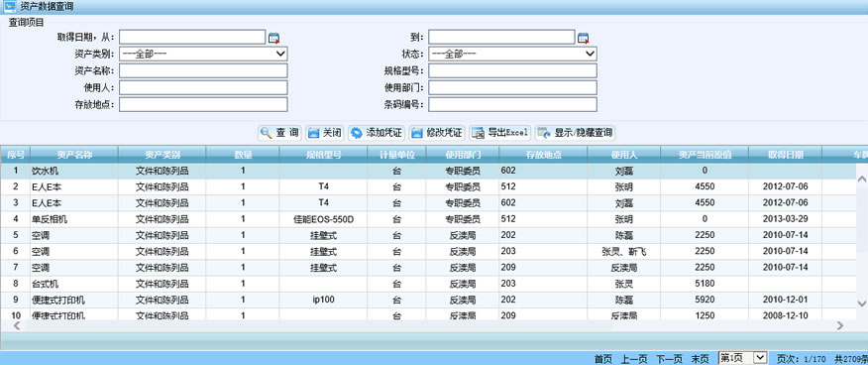Sort by 资产名称 column header

click(74, 155)
